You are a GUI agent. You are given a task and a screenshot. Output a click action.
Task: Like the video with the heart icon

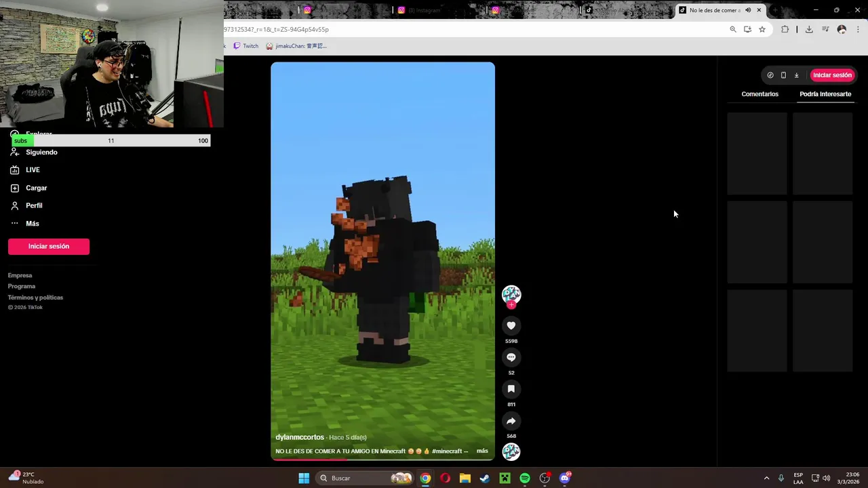coord(511,326)
